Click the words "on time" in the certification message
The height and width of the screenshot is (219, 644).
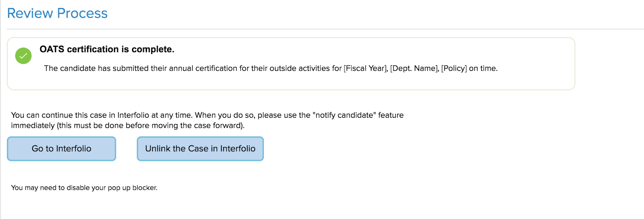(483, 68)
